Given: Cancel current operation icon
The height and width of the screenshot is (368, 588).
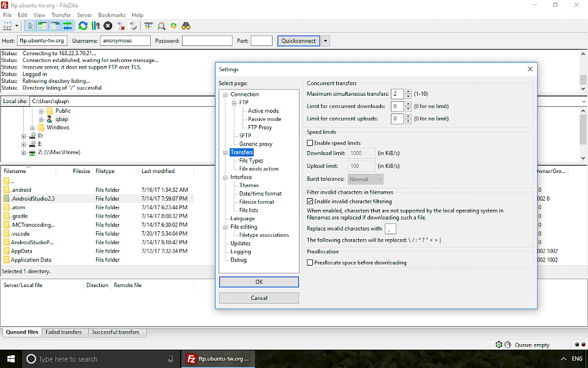Looking at the screenshot, I should [x=108, y=26].
